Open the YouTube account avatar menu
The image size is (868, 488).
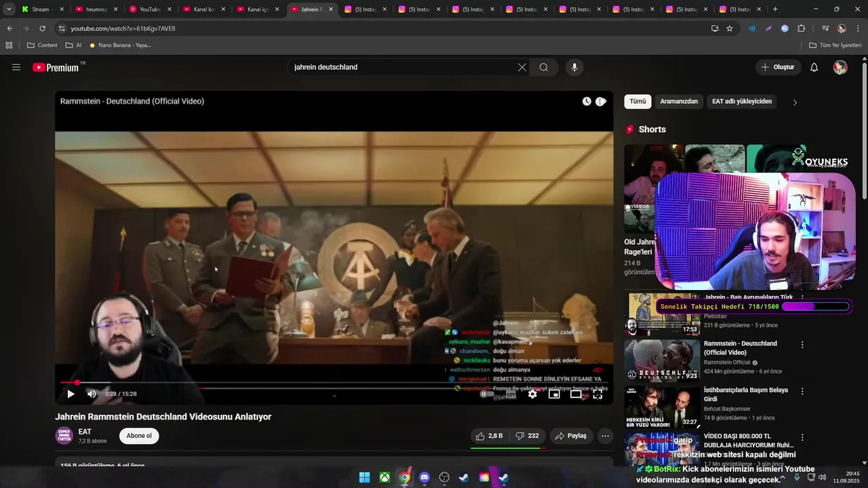tap(840, 67)
